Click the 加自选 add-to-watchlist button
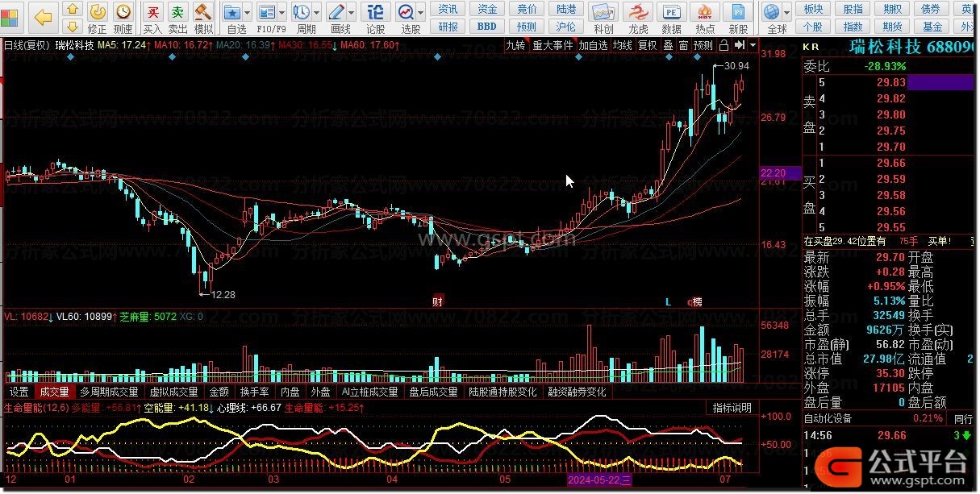Screen dimensions: 980x494 click(593, 45)
